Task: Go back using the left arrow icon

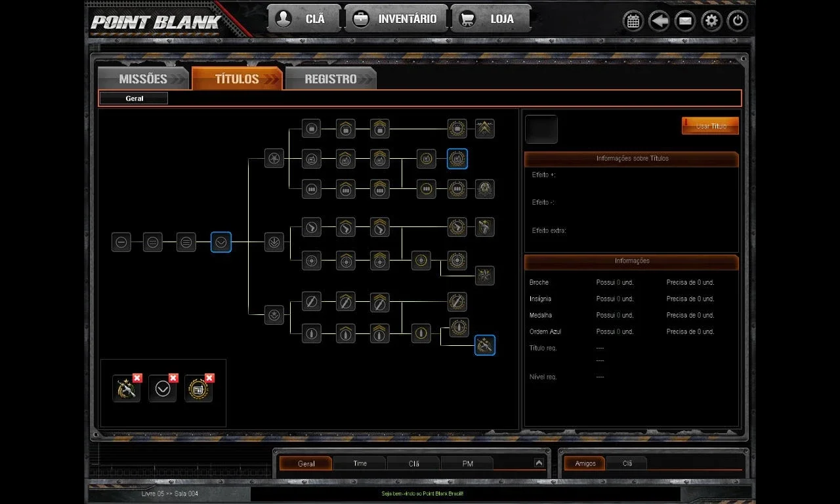Action: pyautogui.click(x=659, y=21)
